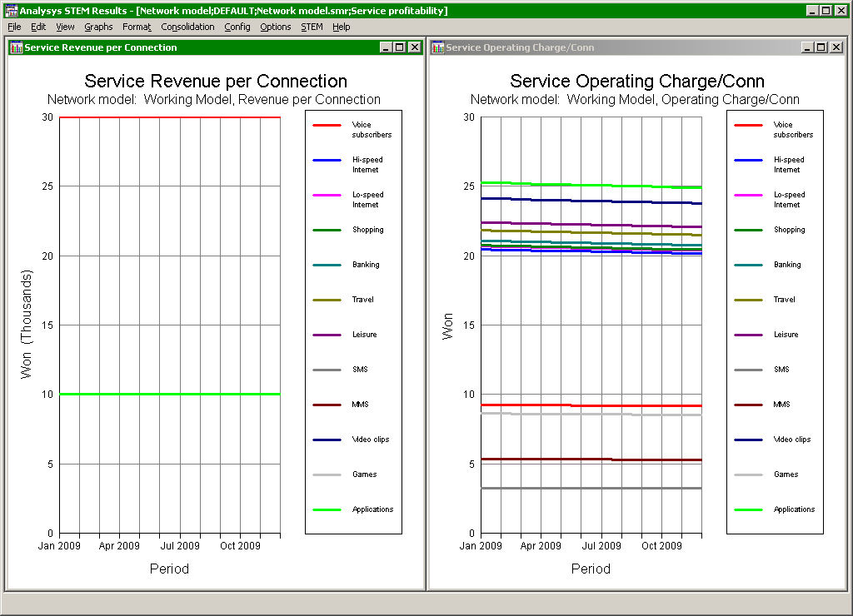Click the dark red MMS swatch in Revenue legend
Image resolution: width=853 pixels, height=616 pixels.
pyautogui.click(x=327, y=405)
